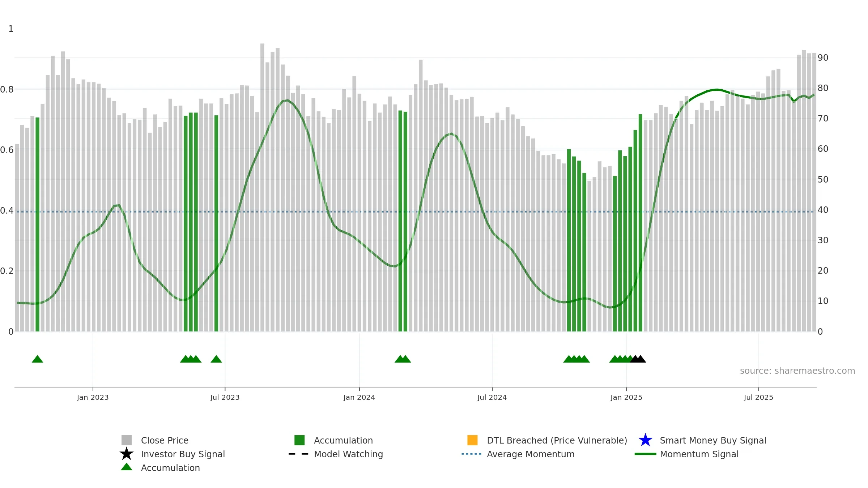Click the Jul 2025 axis label
Image resolution: width=868 pixels, height=488 pixels.
pos(758,398)
